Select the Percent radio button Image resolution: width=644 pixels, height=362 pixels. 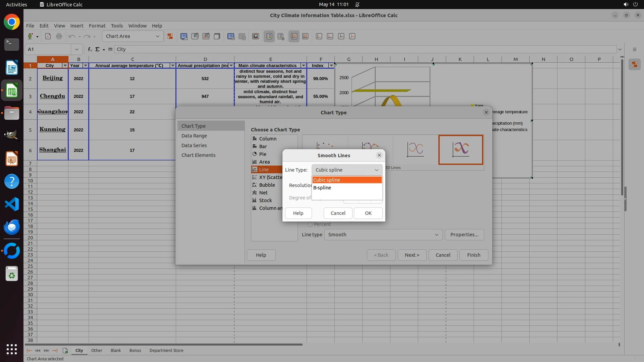coord(310,224)
